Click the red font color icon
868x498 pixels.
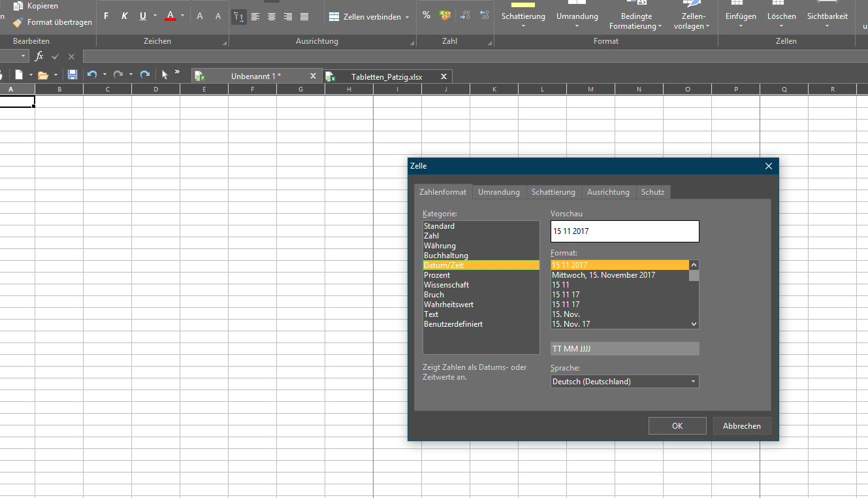tap(170, 16)
